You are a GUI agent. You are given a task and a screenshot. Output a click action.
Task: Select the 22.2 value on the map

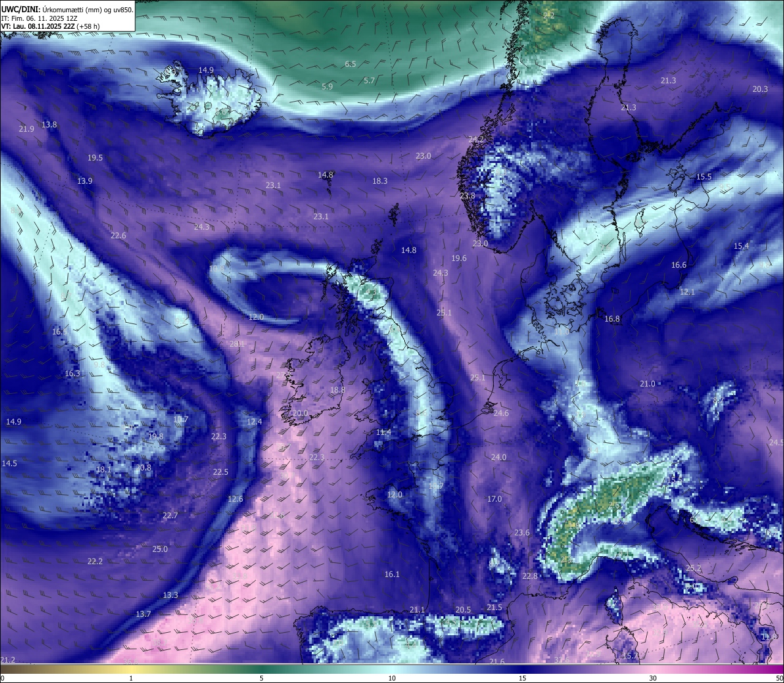(x=95, y=562)
